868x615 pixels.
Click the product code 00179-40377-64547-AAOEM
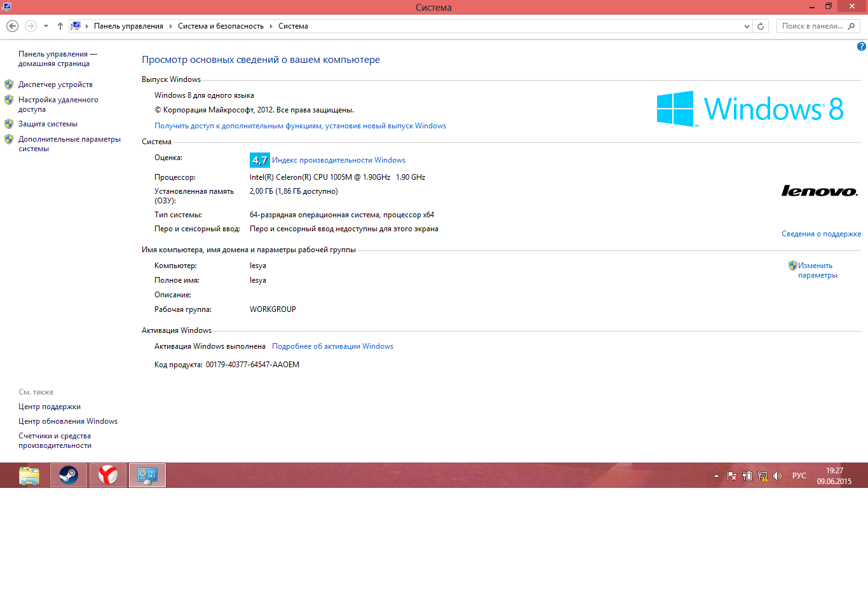click(x=252, y=365)
